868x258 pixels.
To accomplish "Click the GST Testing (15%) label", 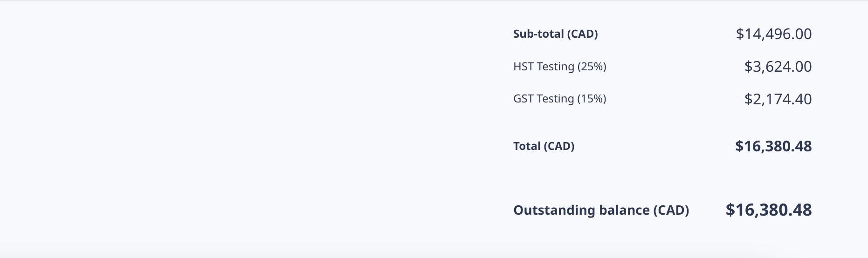I will point(559,99).
